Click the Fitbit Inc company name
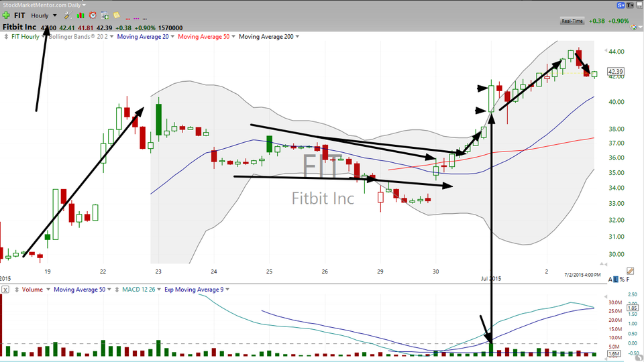 (x=19, y=27)
